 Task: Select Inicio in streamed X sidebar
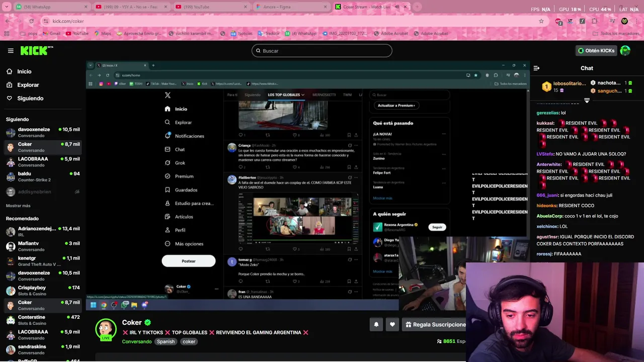pyautogui.click(x=176, y=109)
